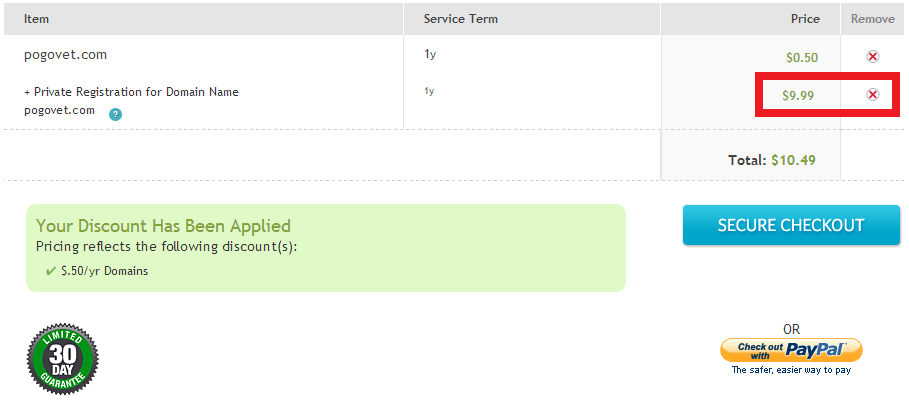Screen dimensions: 909x407
Task: Click the Price column header
Action: pyautogui.click(x=804, y=19)
